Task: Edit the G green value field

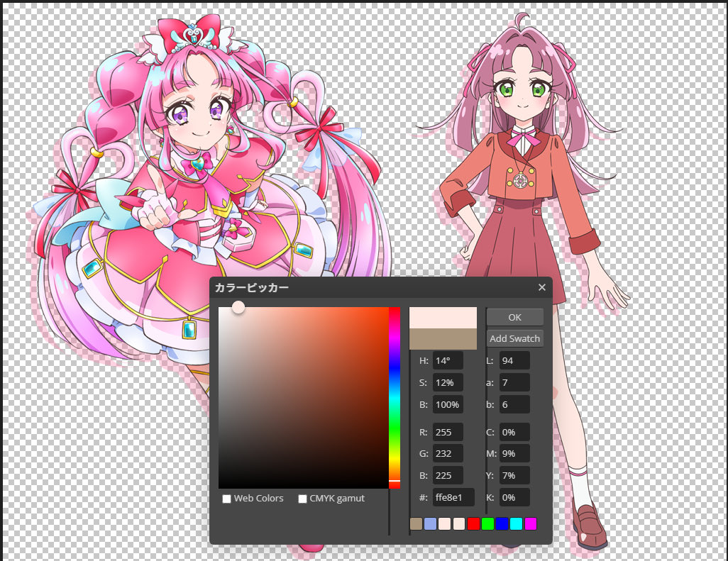Action: click(448, 453)
